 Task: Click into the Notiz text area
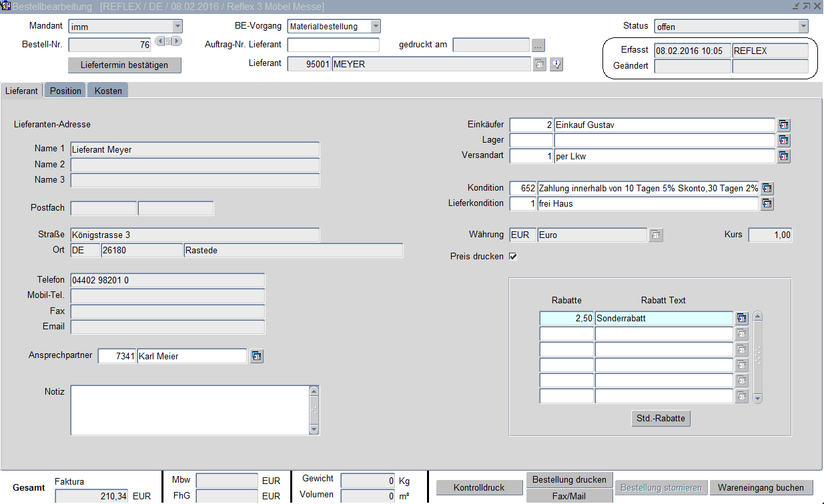tap(189, 410)
